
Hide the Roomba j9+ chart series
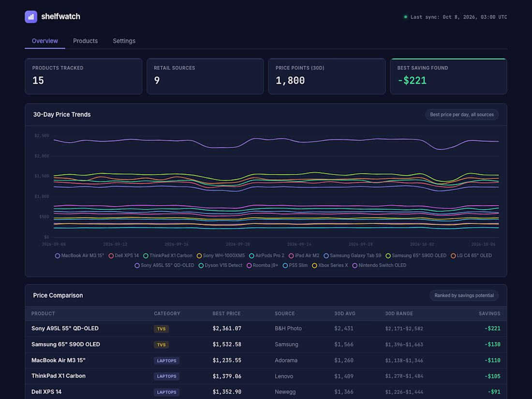point(262,266)
